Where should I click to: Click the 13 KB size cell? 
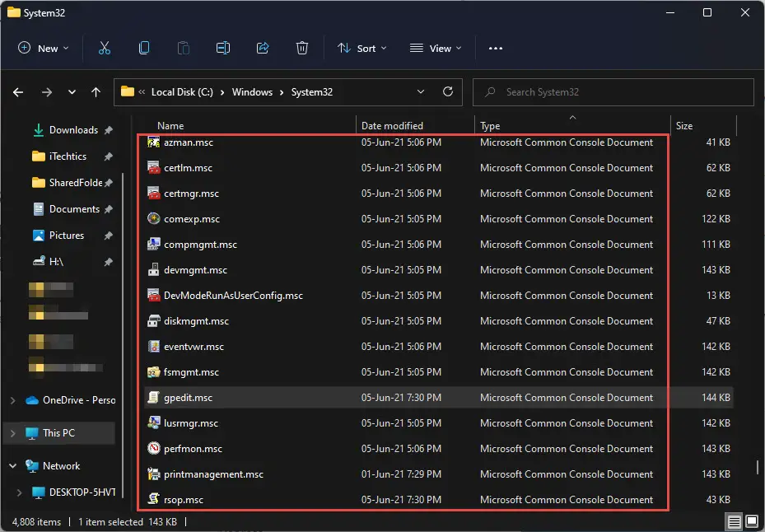pos(718,296)
